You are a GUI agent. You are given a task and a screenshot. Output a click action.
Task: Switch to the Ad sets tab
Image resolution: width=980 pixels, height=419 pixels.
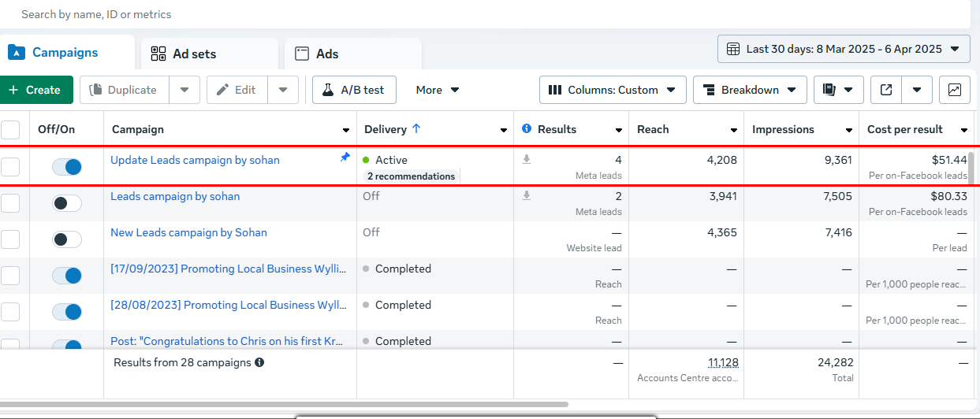(194, 54)
